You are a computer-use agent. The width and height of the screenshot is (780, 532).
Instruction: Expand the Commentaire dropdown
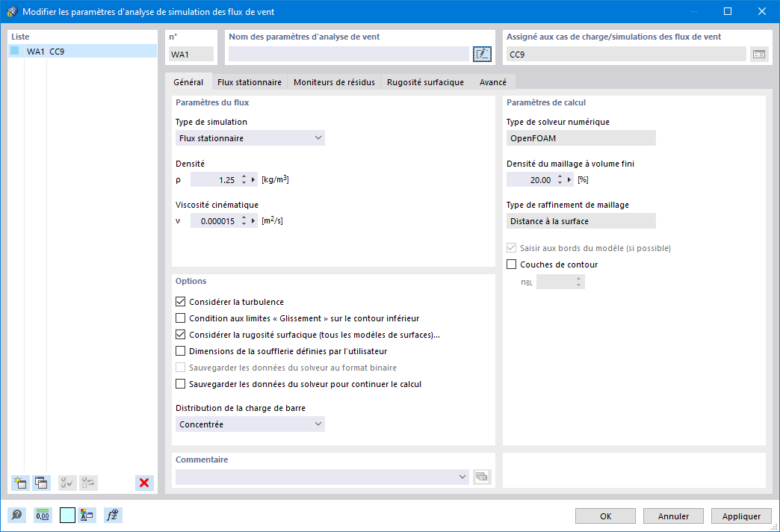pyautogui.click(x=462, y=477)
